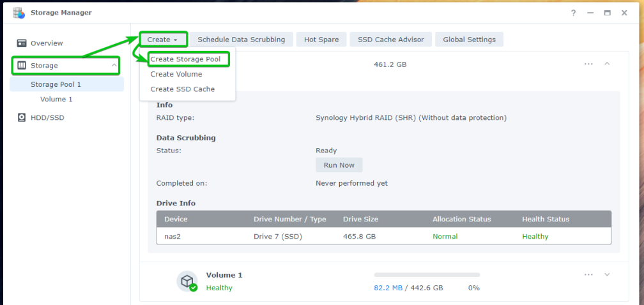Click Drive Number / Type column header
The height and width of the screenshot is (305, 644).
(x=290, y=219)
